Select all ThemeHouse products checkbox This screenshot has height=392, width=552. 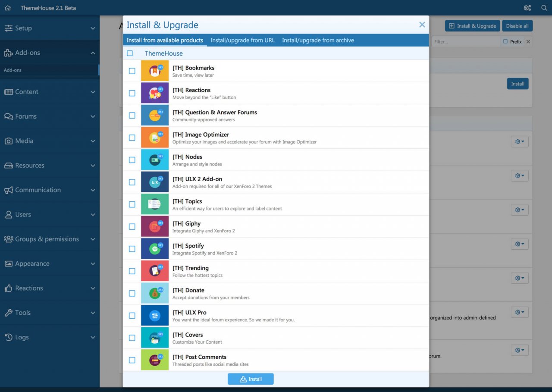click(x=130, y=53)
